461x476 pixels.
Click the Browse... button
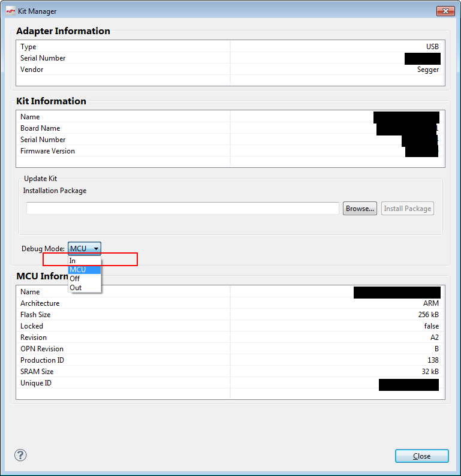[360, 209]
